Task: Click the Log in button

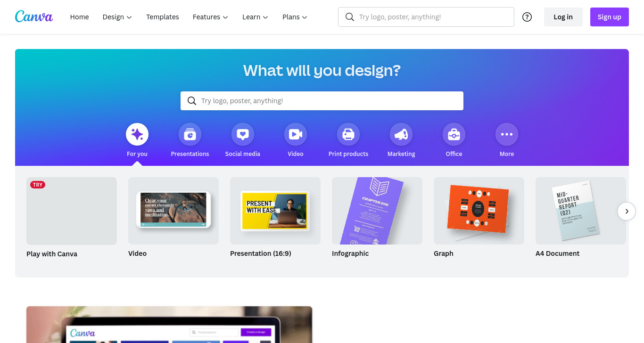Action: click(563, 17)
